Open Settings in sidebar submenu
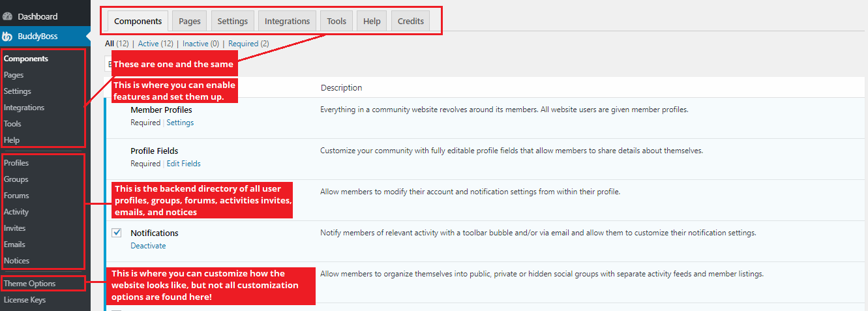868x311 pixels. click(18, 91)
